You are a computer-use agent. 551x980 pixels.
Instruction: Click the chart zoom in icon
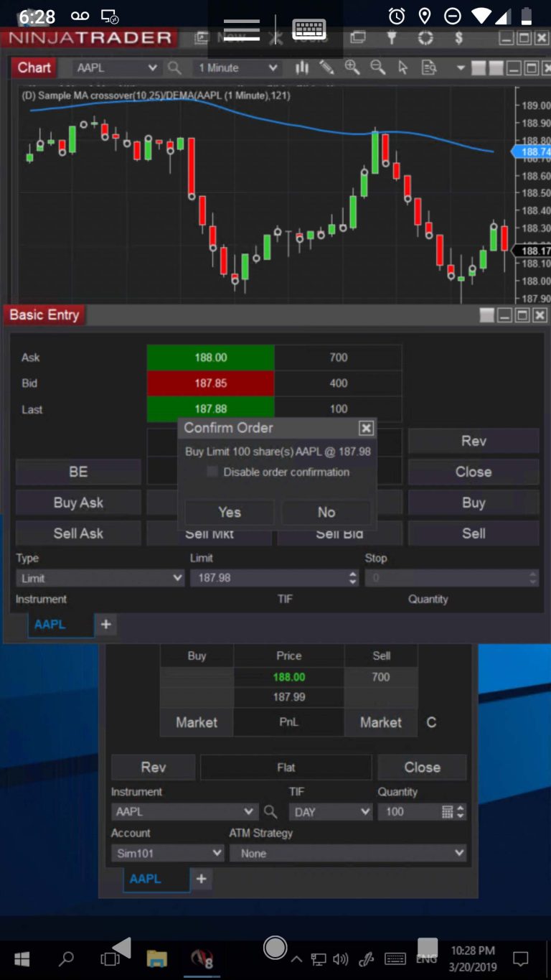tap(352, 67)
